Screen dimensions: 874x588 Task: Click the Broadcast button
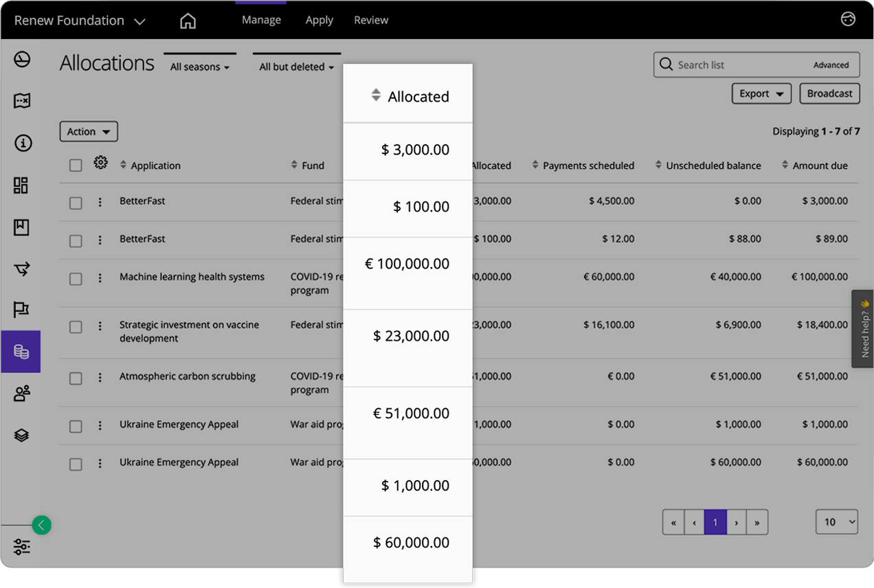[829, 93]
